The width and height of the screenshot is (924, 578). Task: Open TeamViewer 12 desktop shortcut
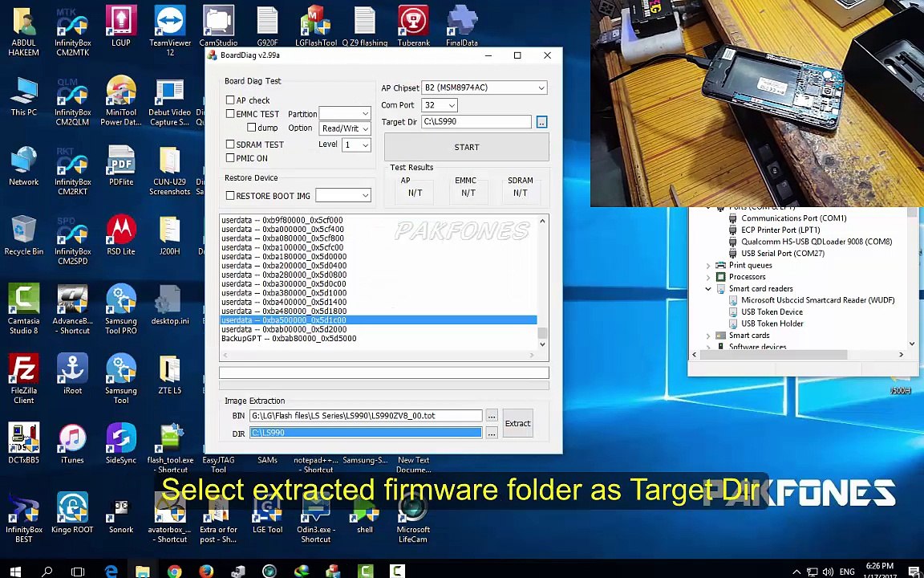pyautogui.click(x=170, y=31)
